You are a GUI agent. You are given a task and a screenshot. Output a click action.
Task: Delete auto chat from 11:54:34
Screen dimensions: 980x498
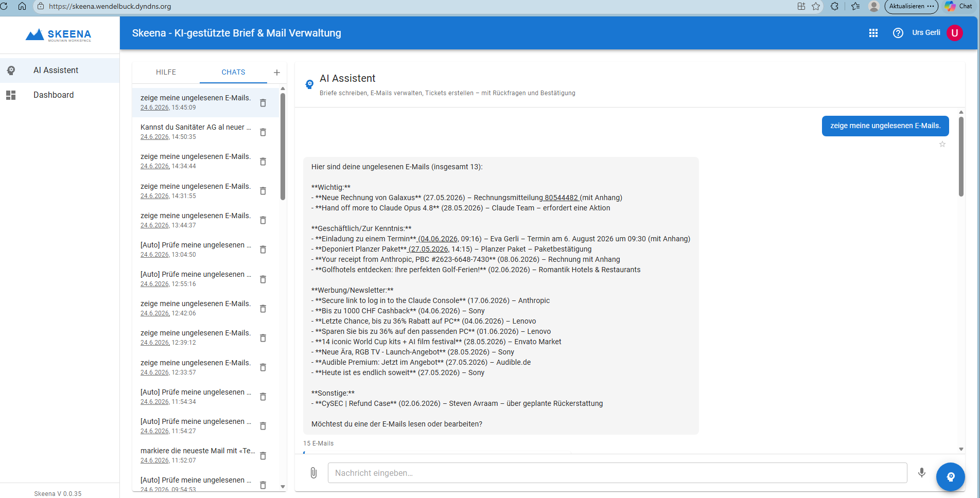[263, 397]
